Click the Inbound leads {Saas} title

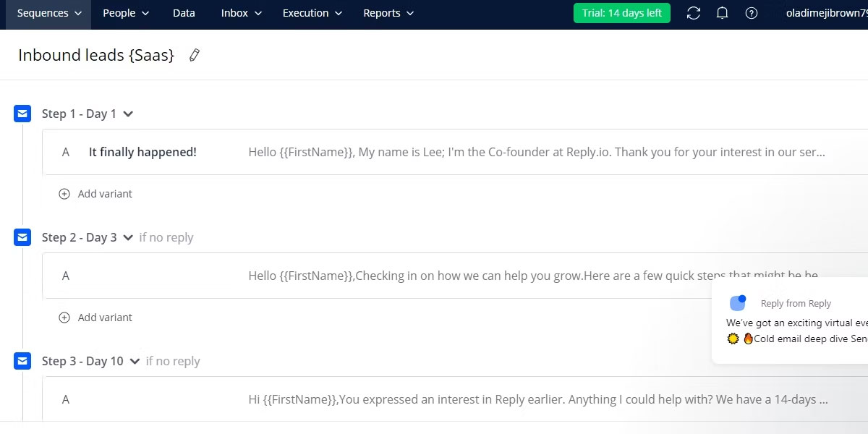[x=96, y=56]
